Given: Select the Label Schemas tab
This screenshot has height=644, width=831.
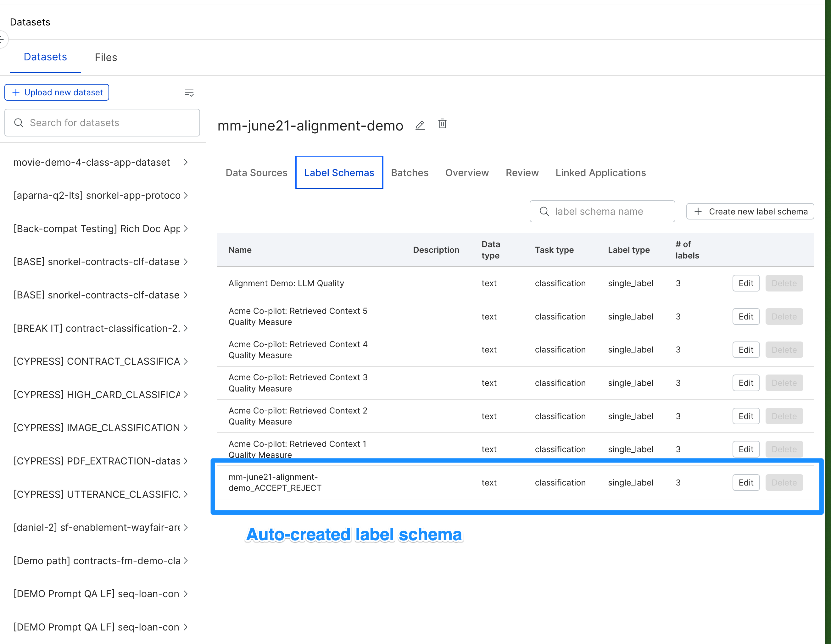Looking at the screenshot, I should [x=339, y=173].
